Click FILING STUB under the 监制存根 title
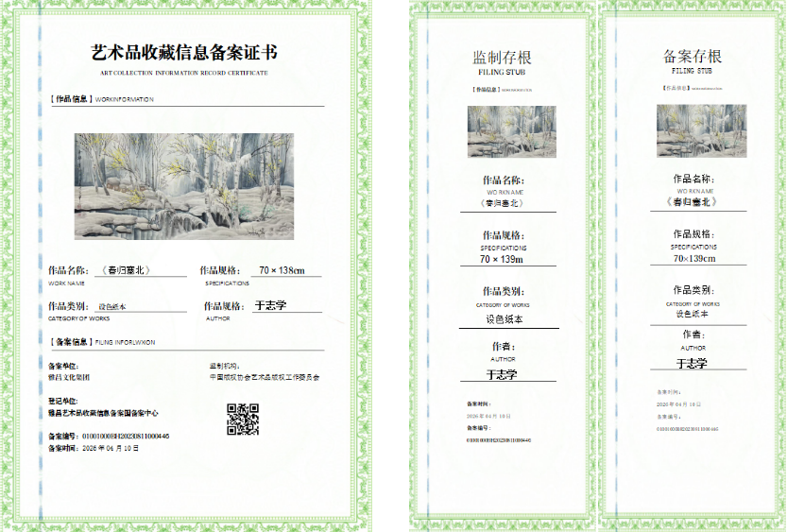 click(x=502, y=72)
